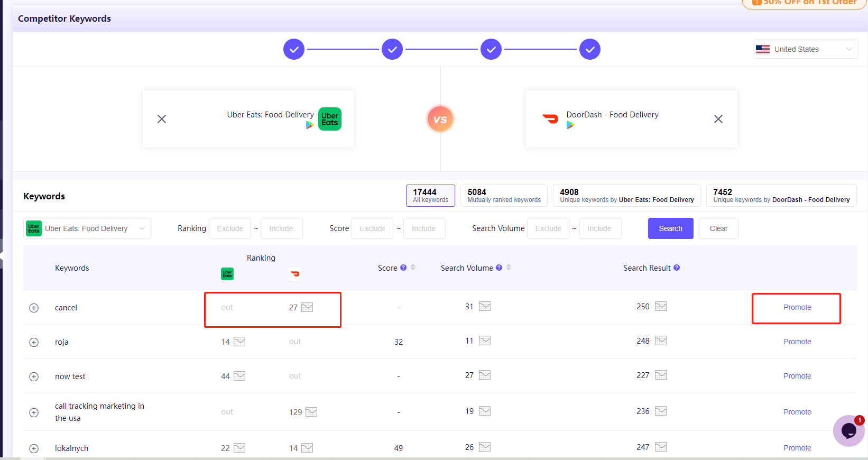Open DoorDash ranking chart for cancel
The image size is (868, 460).
[307, 307]
